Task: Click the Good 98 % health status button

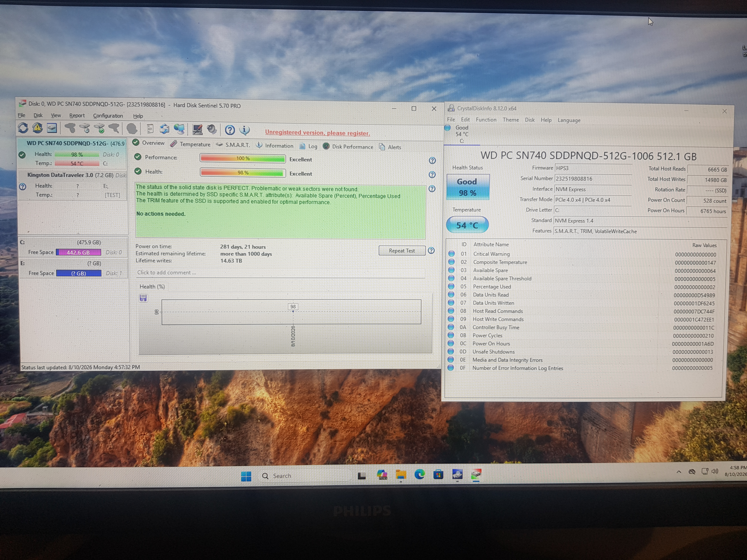Action: (x=468, y=187)
